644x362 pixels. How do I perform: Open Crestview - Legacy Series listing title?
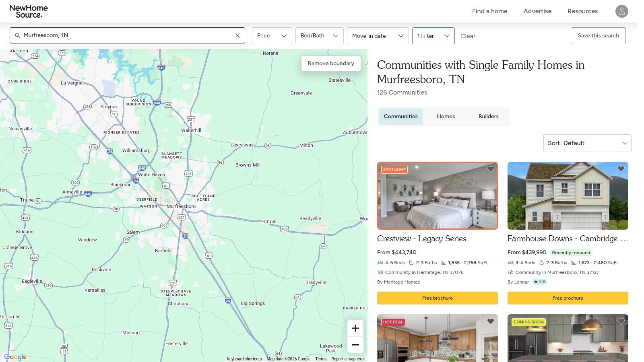[421, 239]
